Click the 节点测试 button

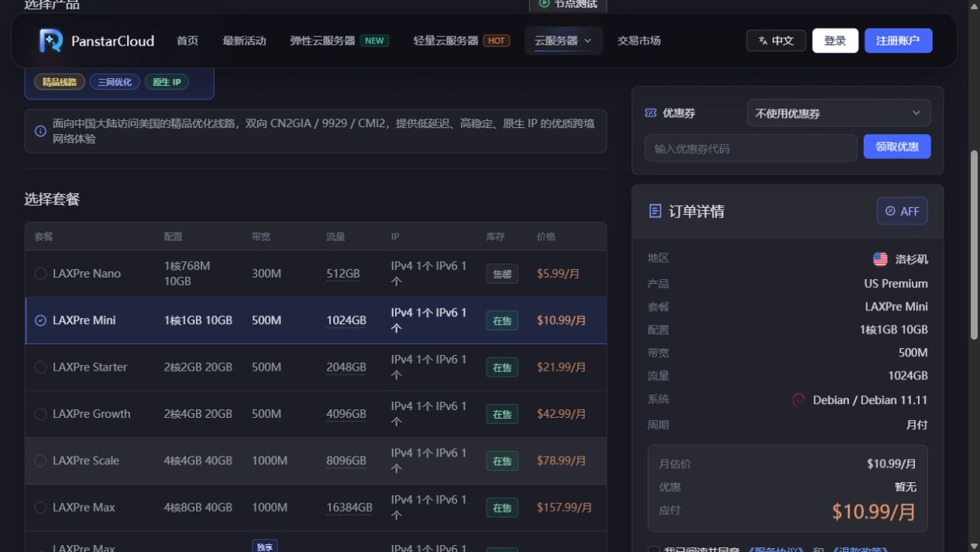pyautogui.click(x=568, y=5)
